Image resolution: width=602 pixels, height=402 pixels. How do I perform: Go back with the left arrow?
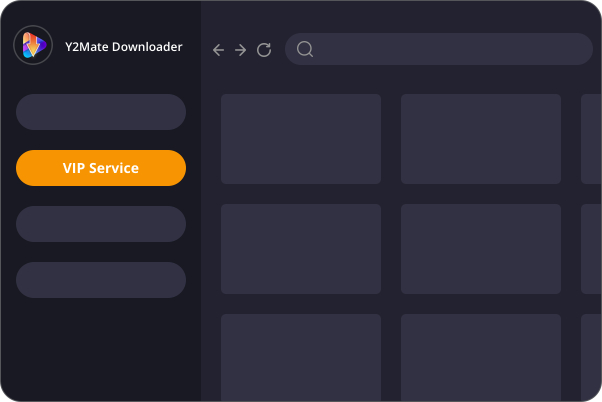click(x=219, y=50)
